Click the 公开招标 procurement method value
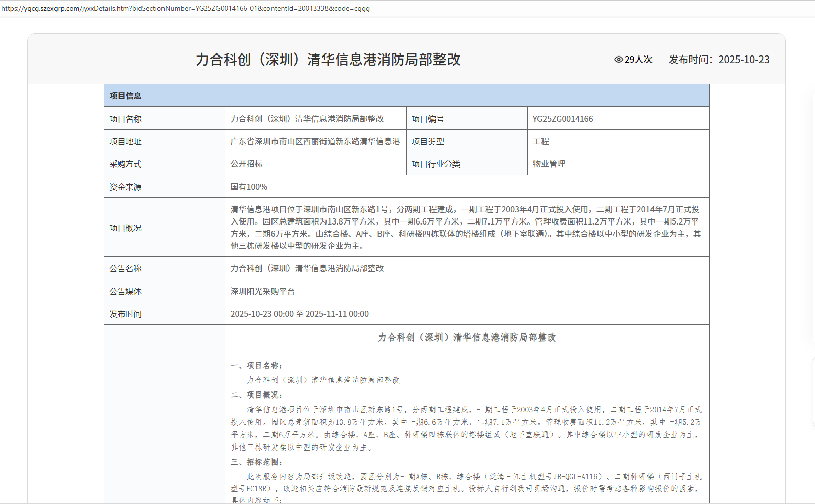 tap(246, 164)
